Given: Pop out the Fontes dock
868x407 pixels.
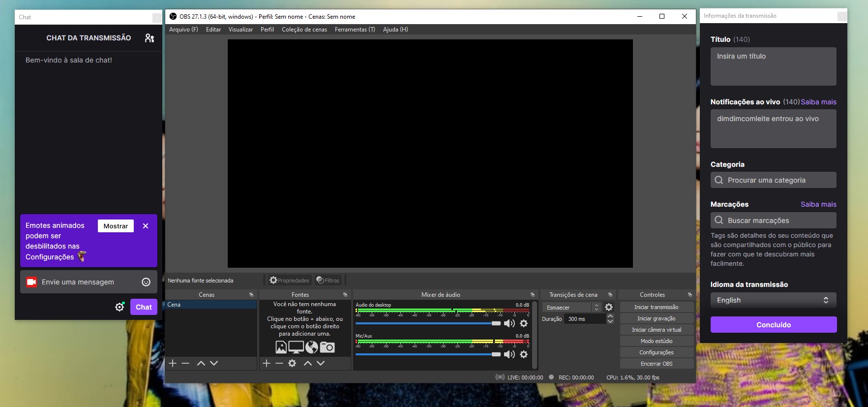Looking at the screenshot, I should tap(345, 295).
